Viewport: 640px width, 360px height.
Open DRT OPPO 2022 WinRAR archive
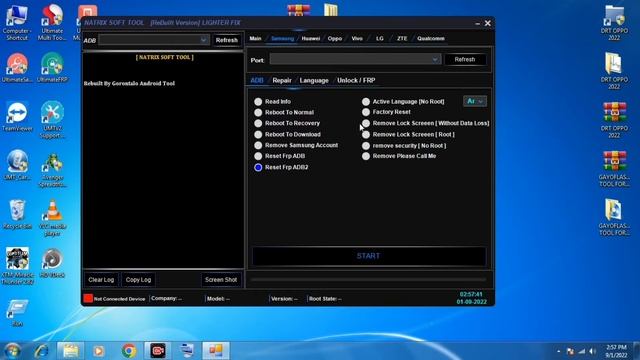[614, 120]
